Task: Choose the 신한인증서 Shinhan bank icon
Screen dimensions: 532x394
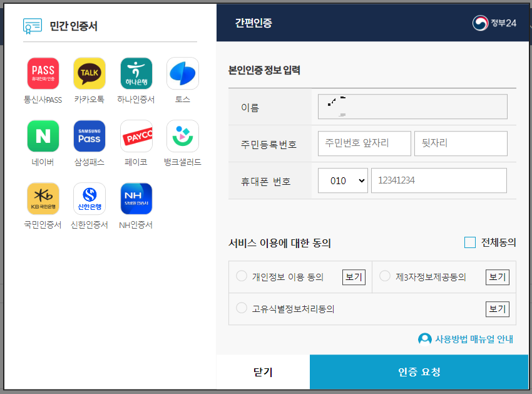Action: click(90, 199)
